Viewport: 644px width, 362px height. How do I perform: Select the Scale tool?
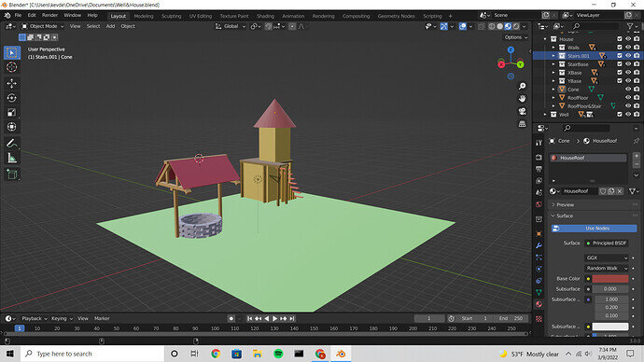click(x=12, y=112)
